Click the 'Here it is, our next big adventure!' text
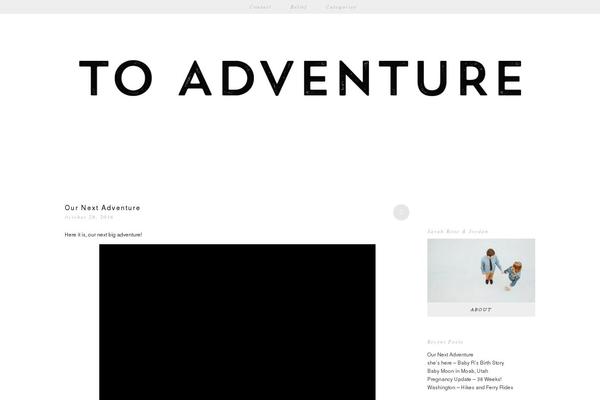Image resolution: width=600 pixels, height=400 pixels. [x=103, y=235]
